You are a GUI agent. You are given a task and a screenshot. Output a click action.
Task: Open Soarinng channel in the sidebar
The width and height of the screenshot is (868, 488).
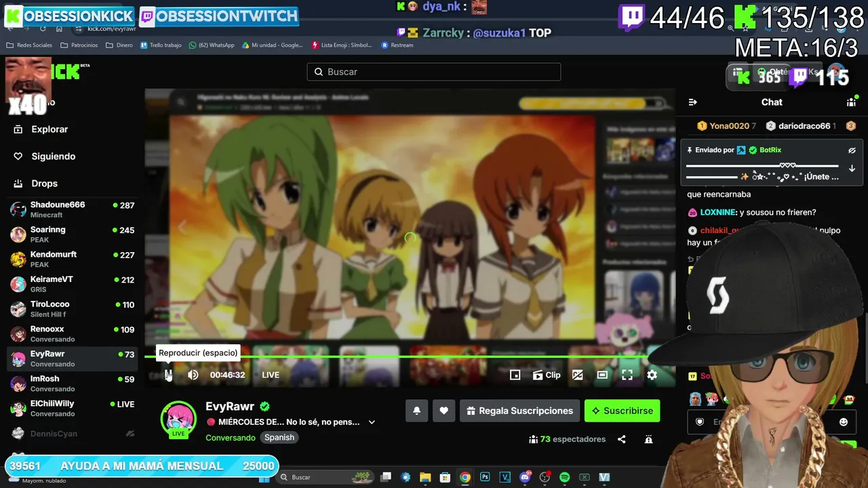coord(73,235)
